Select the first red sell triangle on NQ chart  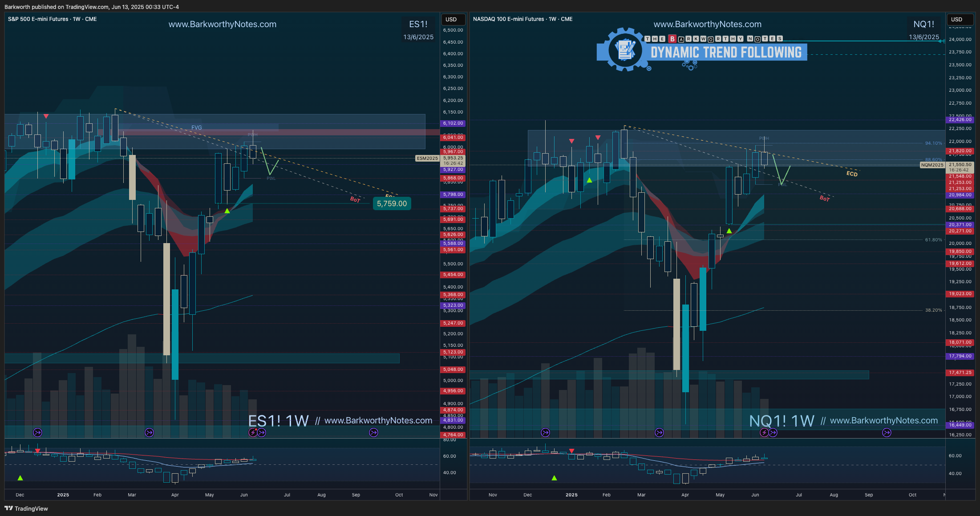tap(571, 141)
